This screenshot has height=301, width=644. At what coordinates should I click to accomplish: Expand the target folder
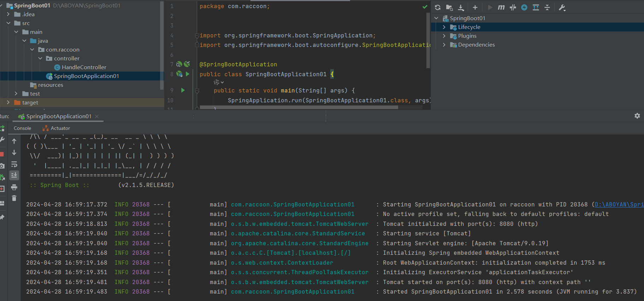8,103
